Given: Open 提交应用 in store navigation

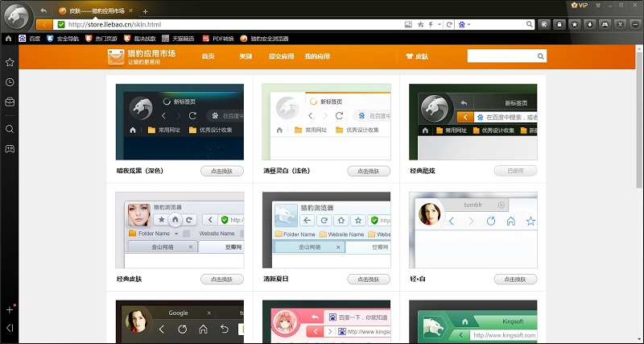Looking at the screenshot, I should click(x=281, y=56).
